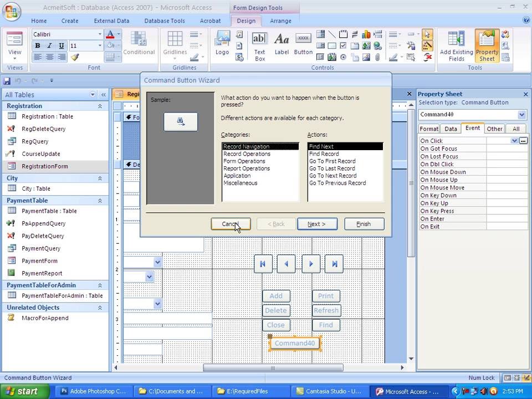
Task: Click the Save icon in quick access toolbar
Action: click(7, 81)
